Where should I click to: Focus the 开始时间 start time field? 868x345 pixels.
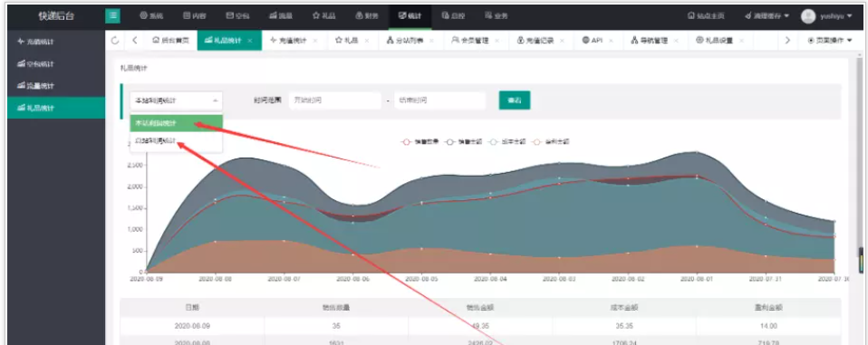[335, 101]
